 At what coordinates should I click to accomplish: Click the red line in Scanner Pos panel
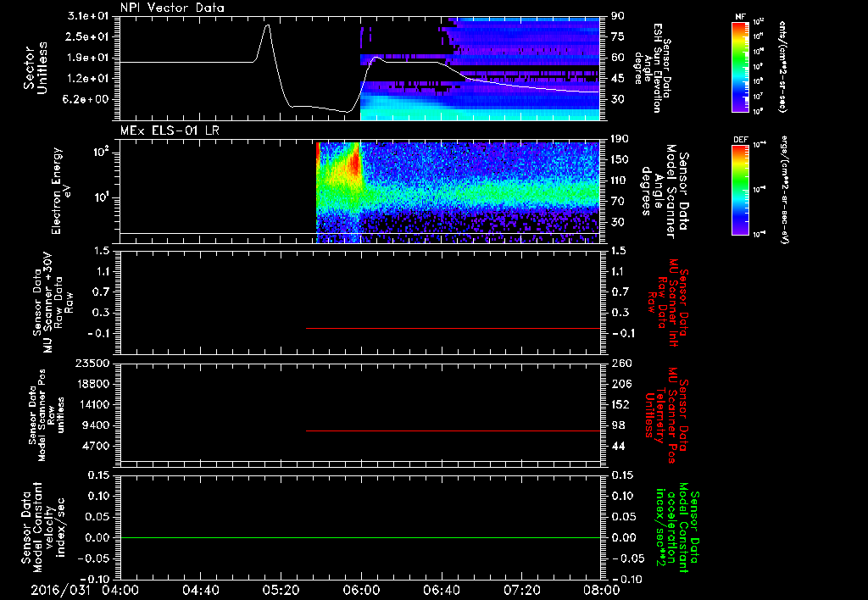(x=453, y=431)
